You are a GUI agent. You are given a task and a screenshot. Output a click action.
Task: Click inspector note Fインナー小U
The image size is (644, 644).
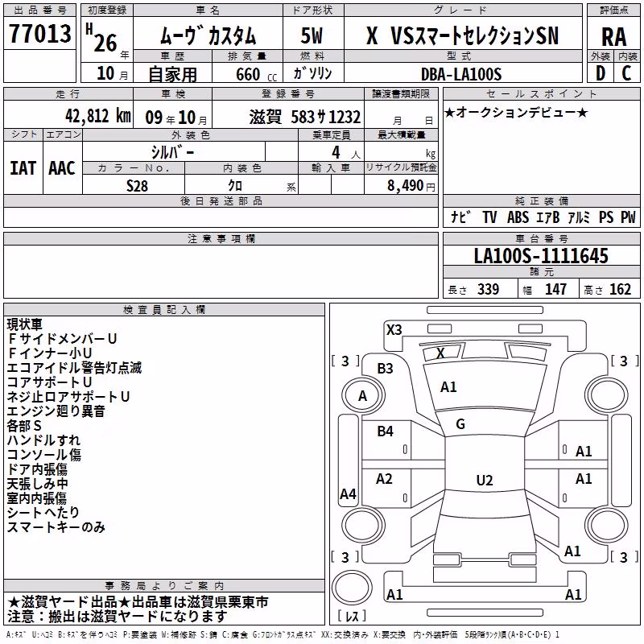(49, 353)
